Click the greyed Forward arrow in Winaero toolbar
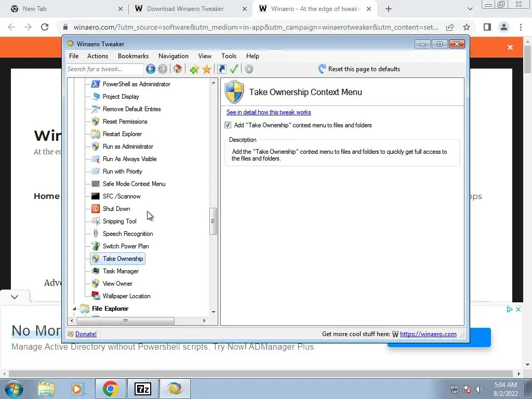 point(163,69)
